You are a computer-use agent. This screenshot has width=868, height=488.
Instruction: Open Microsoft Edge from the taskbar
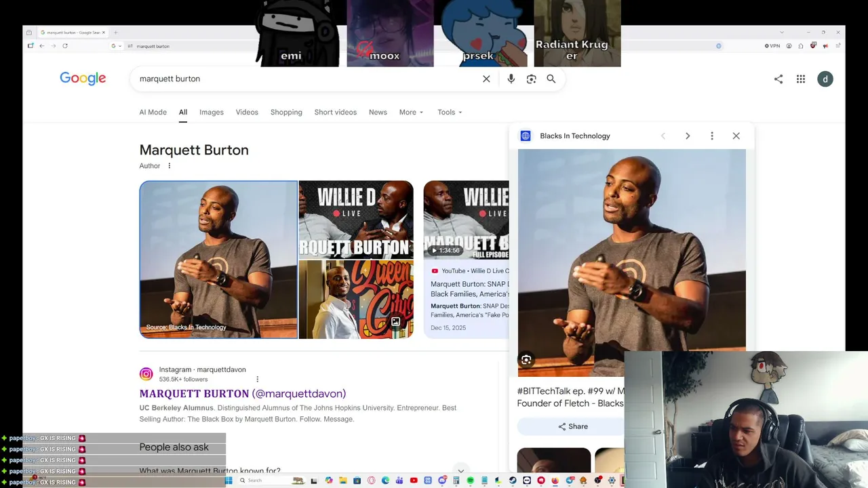point(385,481)
